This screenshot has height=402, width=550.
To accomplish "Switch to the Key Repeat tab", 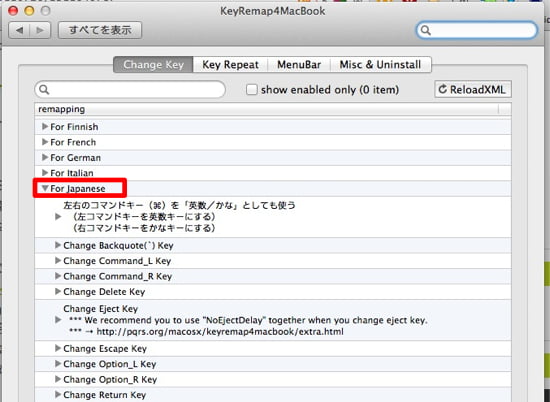I will pyautogui.click(x=230, y=65).
